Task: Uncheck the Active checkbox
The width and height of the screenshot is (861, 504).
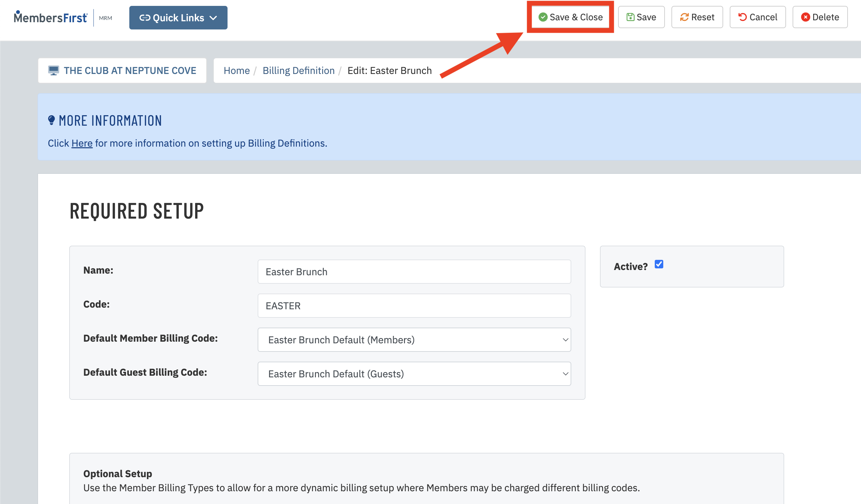Action: click(x=659, y=264)
